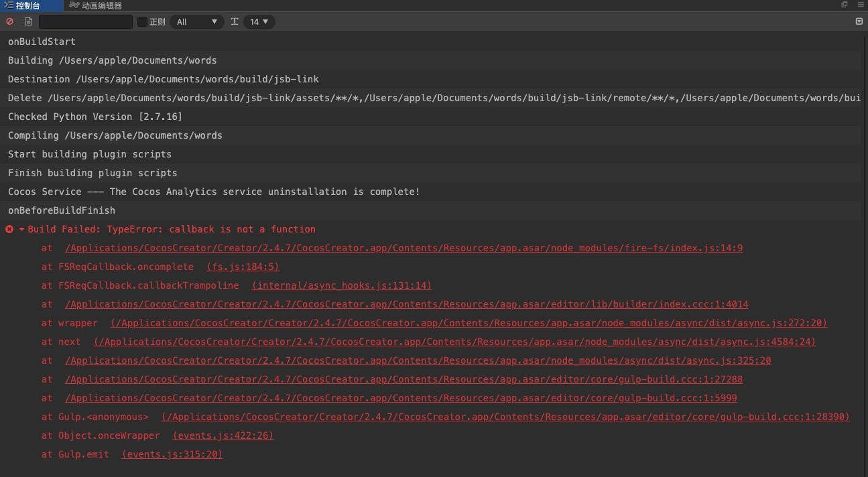Enable the 正则 regex checkbox

142,22
